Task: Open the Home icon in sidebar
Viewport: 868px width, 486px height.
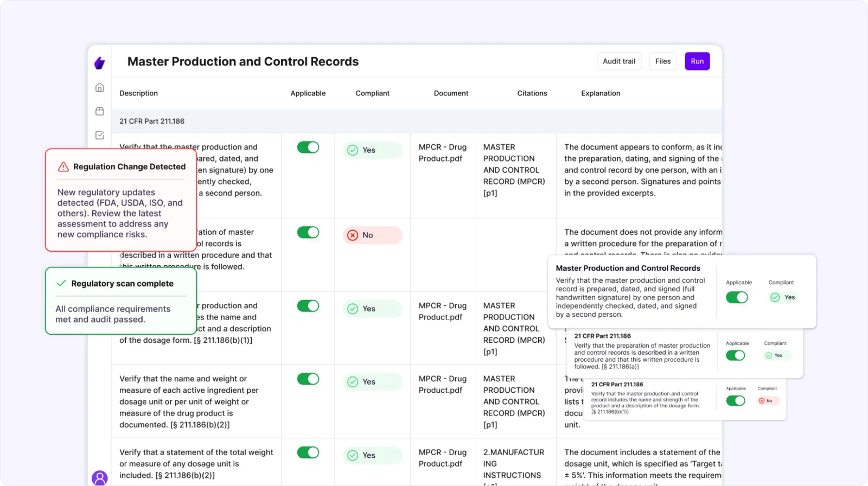Action: tap(100, 87)
